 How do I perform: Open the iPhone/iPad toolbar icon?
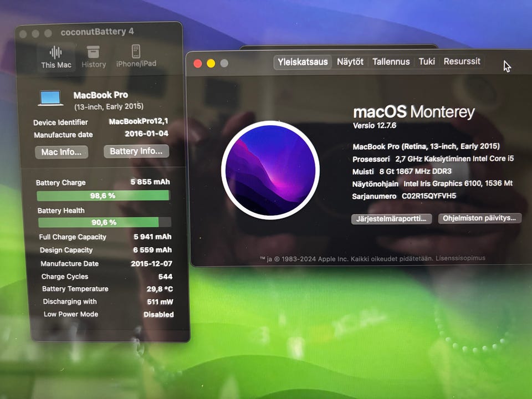(x=136, y=56)
